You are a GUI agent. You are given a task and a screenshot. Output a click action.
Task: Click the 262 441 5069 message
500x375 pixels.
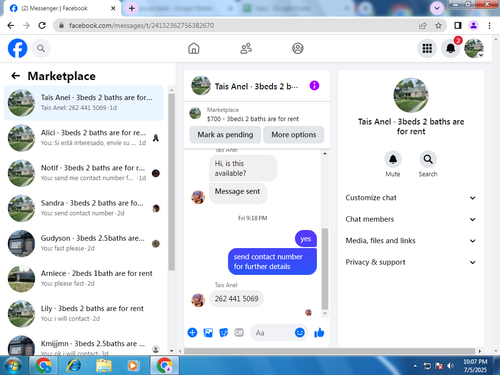[x=236, y=299]
